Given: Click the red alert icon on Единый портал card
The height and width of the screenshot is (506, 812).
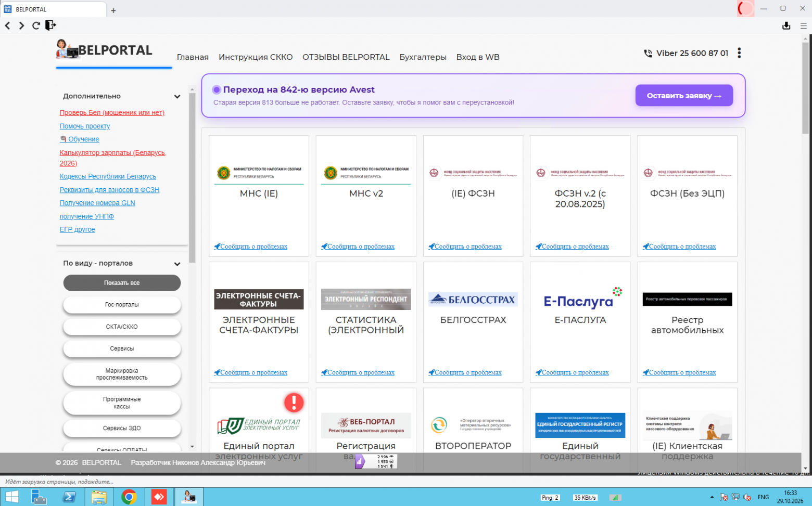Looking at the screenshot, I should (294, 402).
